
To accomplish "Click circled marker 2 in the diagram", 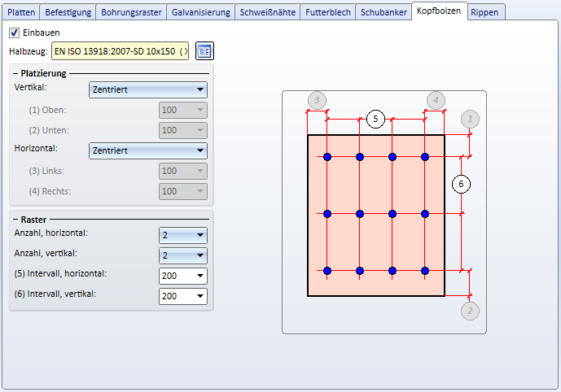I will click(469, 310).
